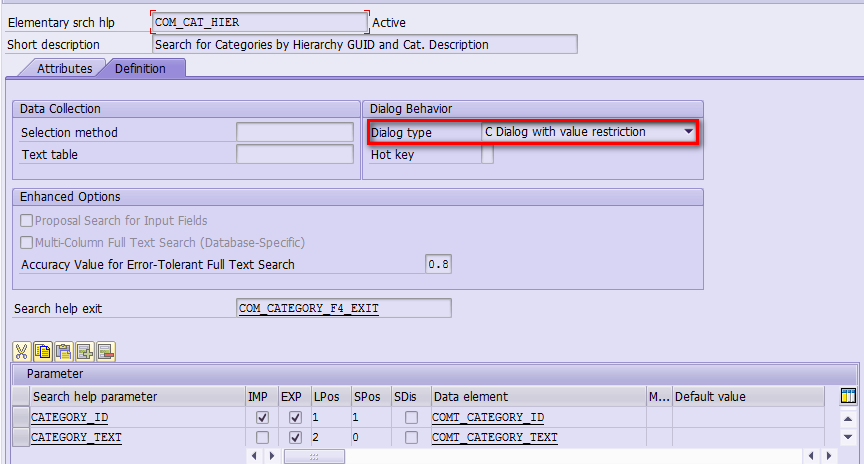Viewport: 864px width, 464px height.
Task: Click left horizontal scroll arrow of parameter column
Action: coord(254,456)
